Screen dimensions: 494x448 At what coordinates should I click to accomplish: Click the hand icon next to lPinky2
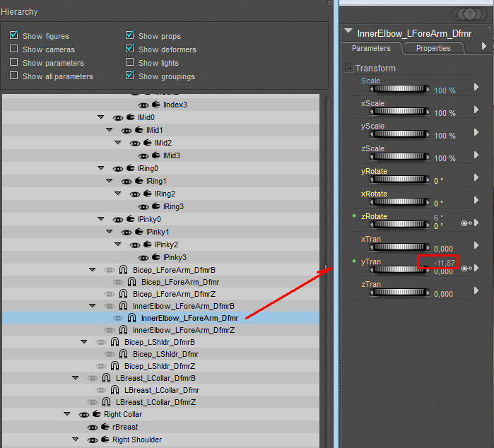[148, 244]
